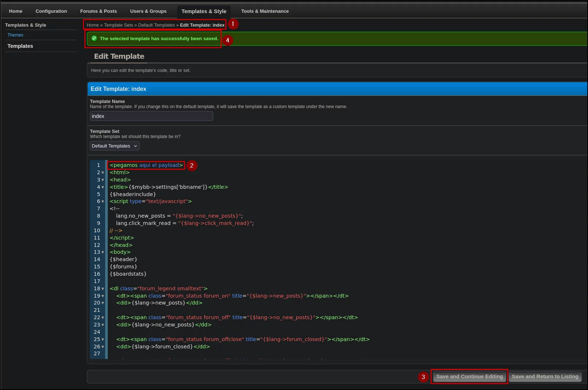Switch to the Configuration tab

pyautogui.click(x=51, y=11)
